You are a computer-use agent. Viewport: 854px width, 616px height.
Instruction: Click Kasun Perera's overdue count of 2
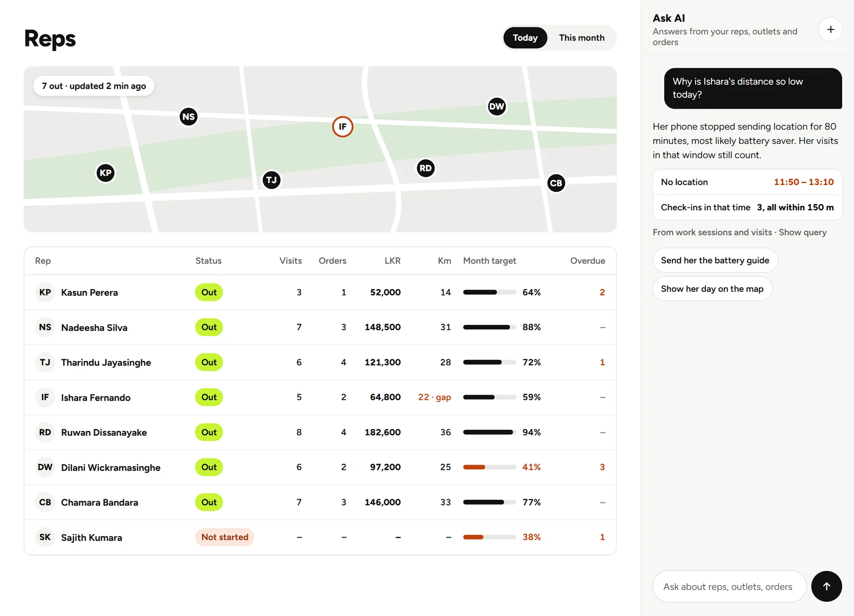(x=602, y=292)
